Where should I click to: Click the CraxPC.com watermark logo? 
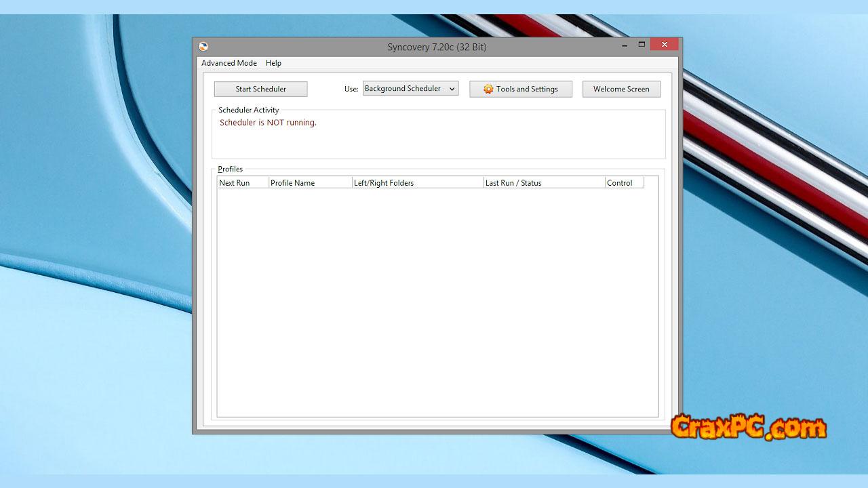748,427
